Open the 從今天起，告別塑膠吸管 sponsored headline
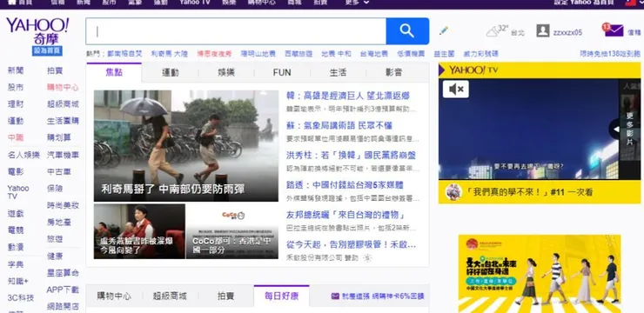This screenshot has width=644, height=313. (352, 244)
